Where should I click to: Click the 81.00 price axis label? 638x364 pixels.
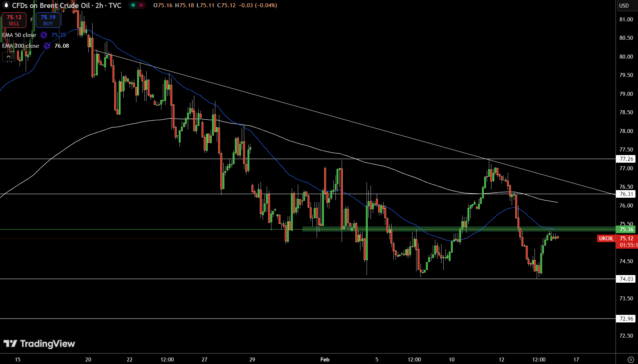[x=626, y=20]
